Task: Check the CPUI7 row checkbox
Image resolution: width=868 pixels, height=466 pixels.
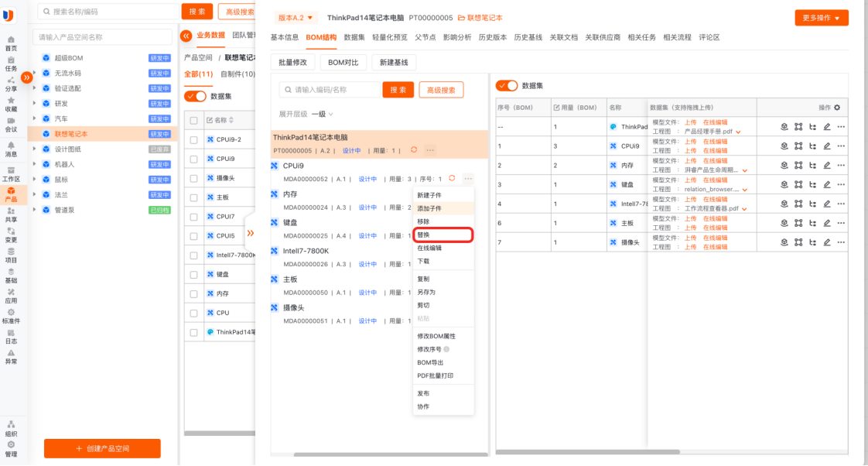Action: point(193,217)
